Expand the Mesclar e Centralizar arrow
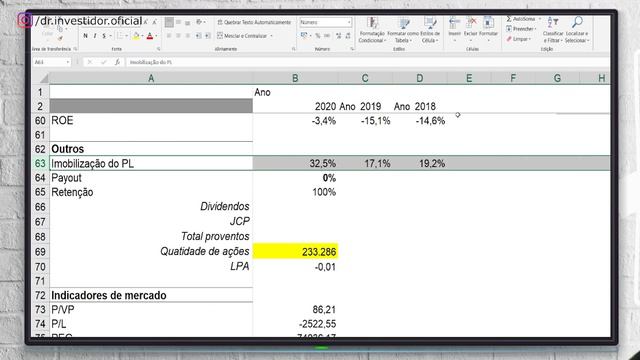 coord(271,36)
